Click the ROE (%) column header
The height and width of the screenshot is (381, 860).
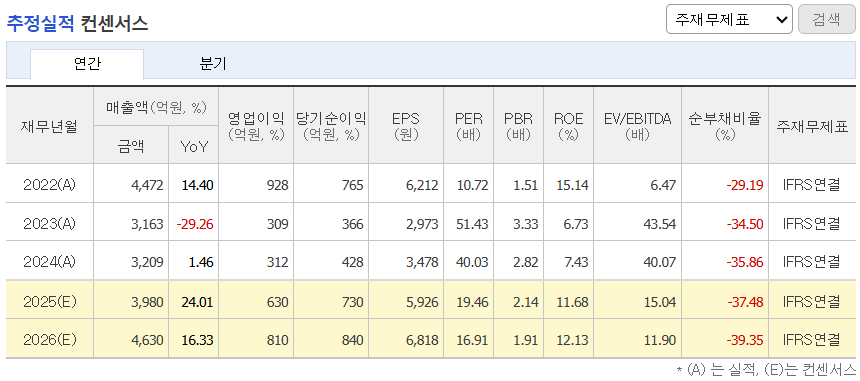point(569,126)
